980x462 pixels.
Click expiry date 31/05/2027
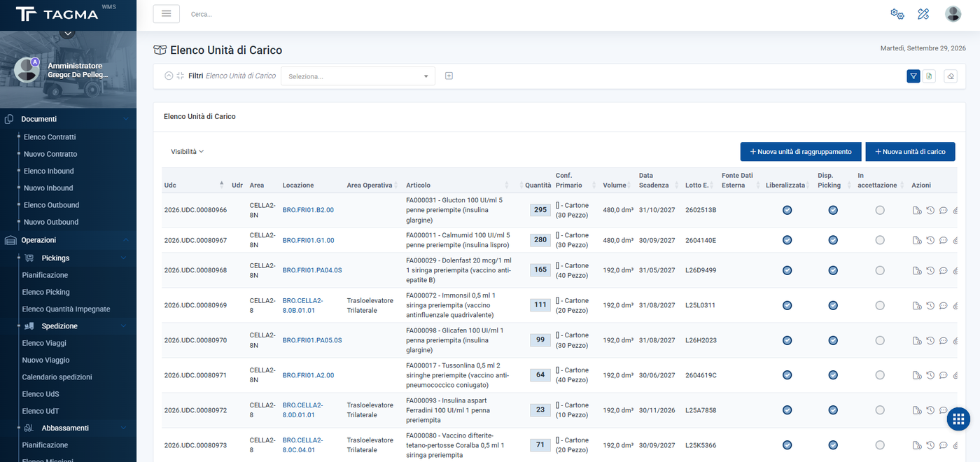pyautogui.click(x=657, y=270)
